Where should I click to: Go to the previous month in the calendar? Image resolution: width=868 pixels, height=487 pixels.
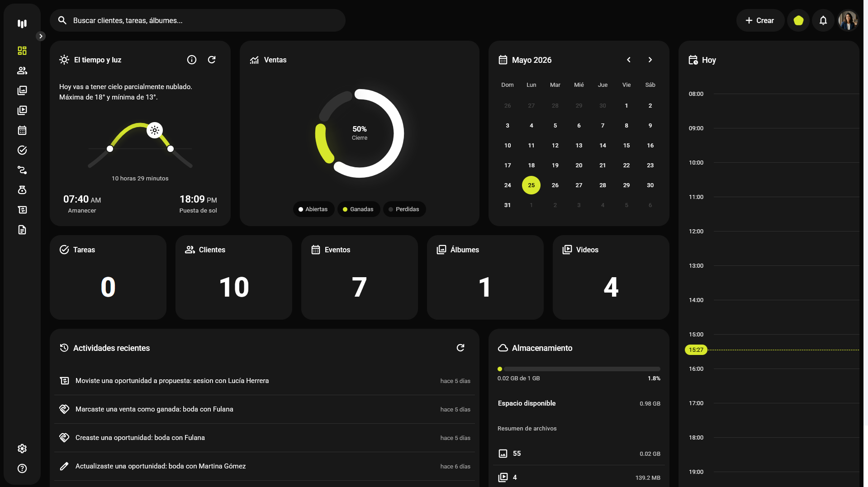coord(629,60)
